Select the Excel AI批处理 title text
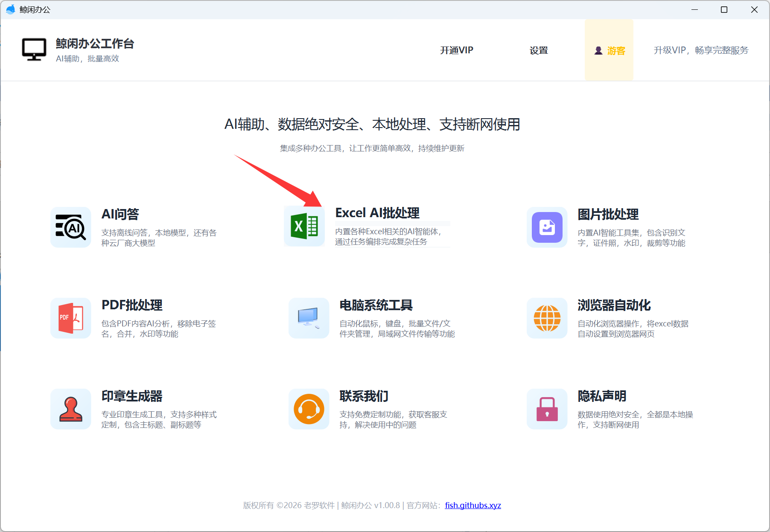770x532 pixels. (x=377, y=213)
